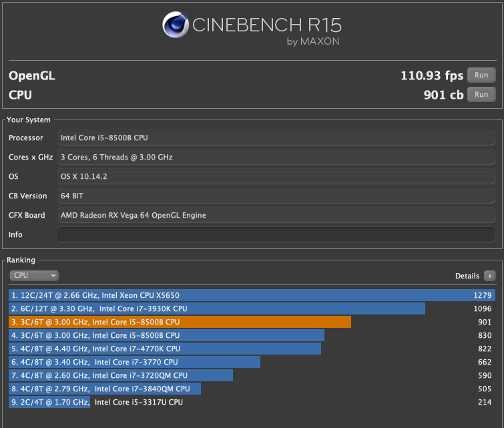Click the Cinebench logo sphere icon
This screenshot has width=504, height=428.
(175, 25)
